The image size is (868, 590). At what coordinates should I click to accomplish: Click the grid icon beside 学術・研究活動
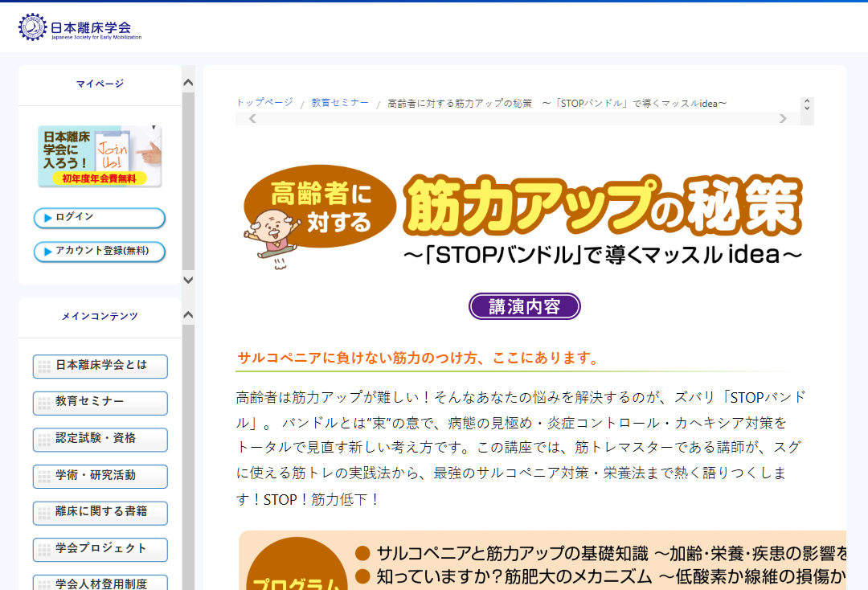(44, 477)
